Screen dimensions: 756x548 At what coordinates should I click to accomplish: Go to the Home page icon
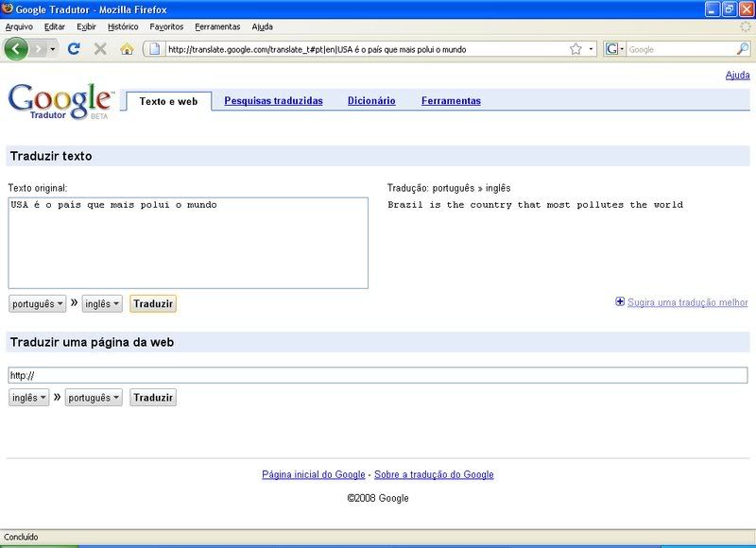[127, 49]
